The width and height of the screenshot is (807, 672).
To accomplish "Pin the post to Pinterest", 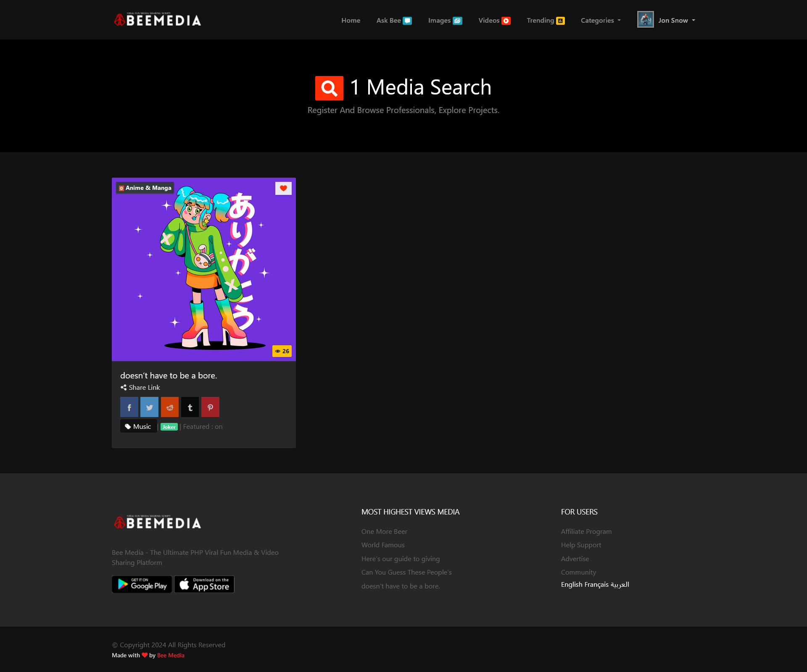I will point(210,407).
